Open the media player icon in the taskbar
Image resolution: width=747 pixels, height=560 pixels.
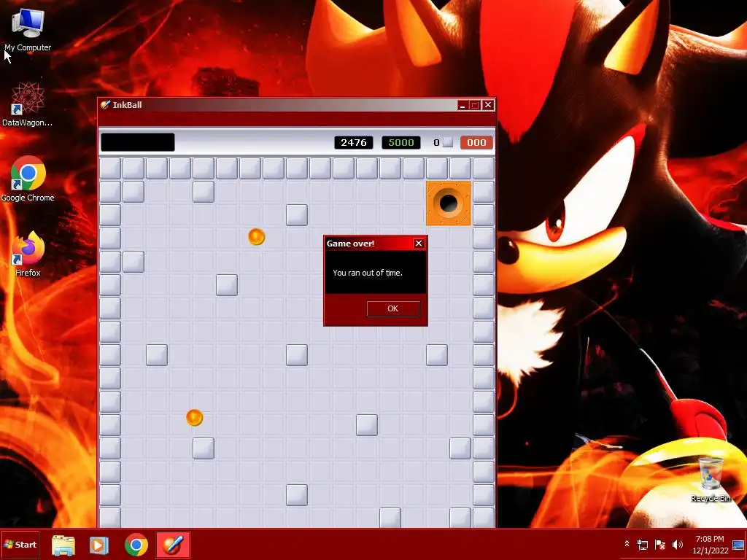(x=99, y=545)
